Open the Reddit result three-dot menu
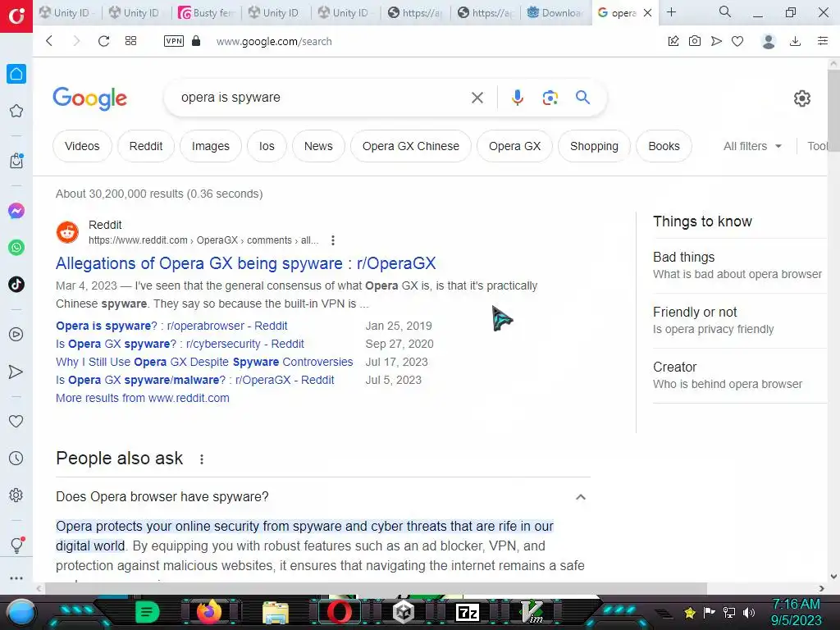 tap(333, 240)
